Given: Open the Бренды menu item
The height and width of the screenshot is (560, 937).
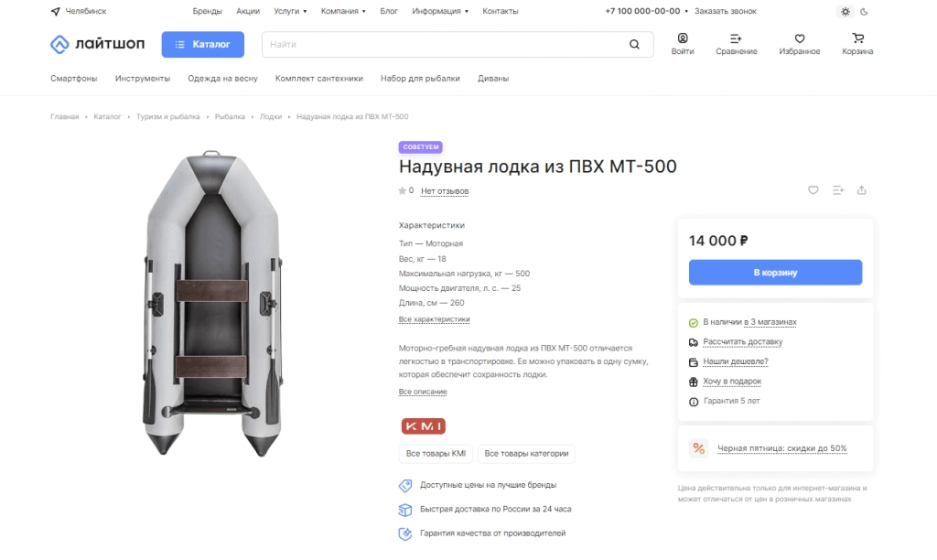Looking at the screenshot, I should 208,11.
